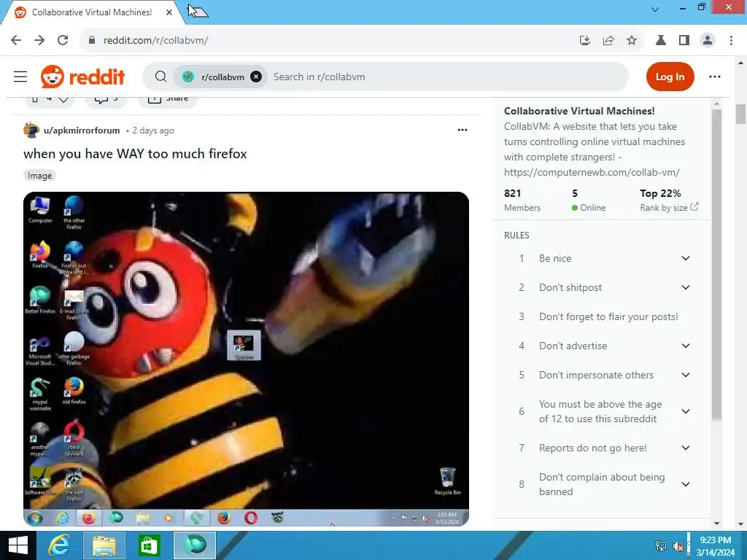
Task: Click the Windows Start button
Action: click(18, 545)
